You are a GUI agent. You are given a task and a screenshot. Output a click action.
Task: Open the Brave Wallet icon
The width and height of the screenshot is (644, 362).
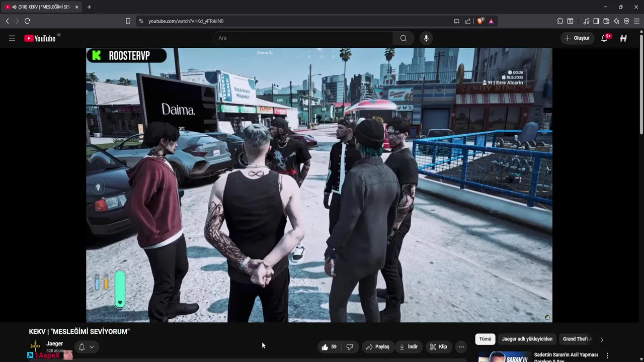coord(606,21)
